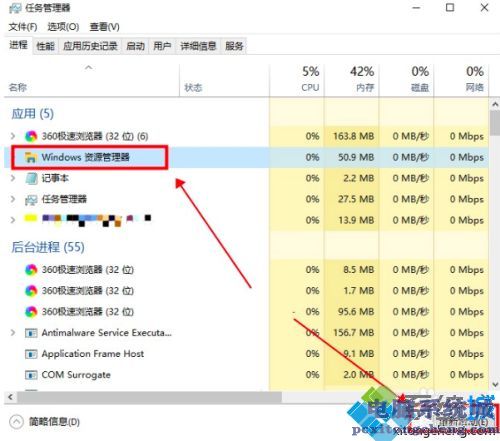Click the vertical scrollbar up arrow
Screen dimensions: 500x441
[495, 104]
